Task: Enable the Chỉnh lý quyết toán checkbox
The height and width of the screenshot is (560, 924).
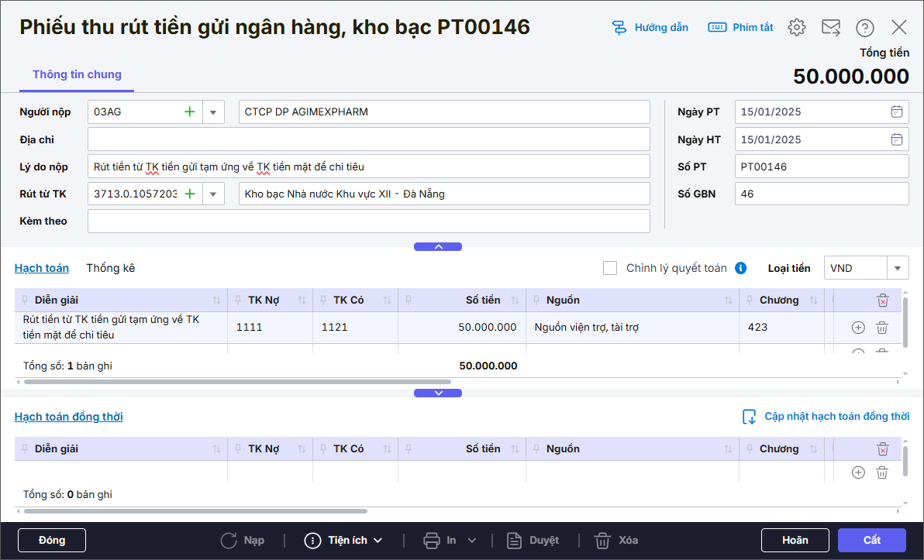Action: 611,269
